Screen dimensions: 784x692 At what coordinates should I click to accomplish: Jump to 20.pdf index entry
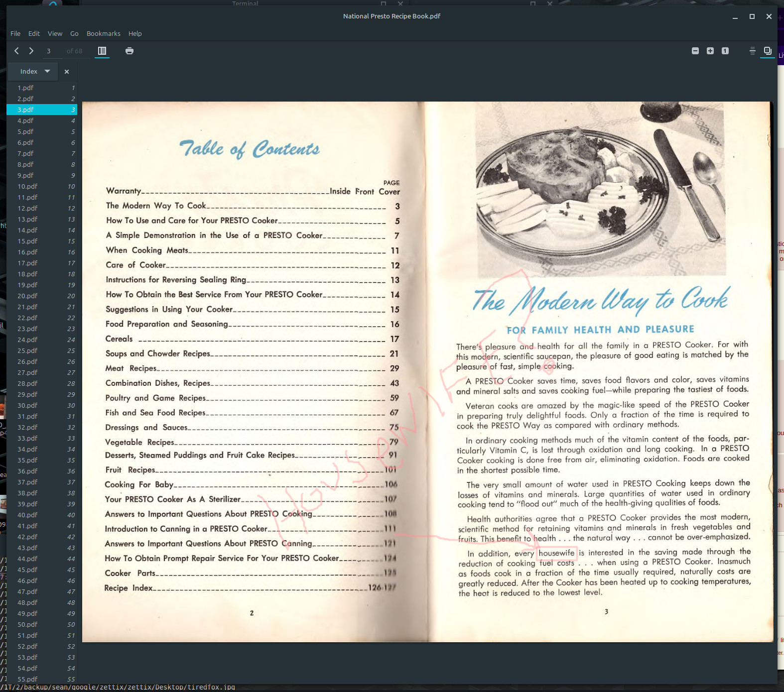[42, 296]
